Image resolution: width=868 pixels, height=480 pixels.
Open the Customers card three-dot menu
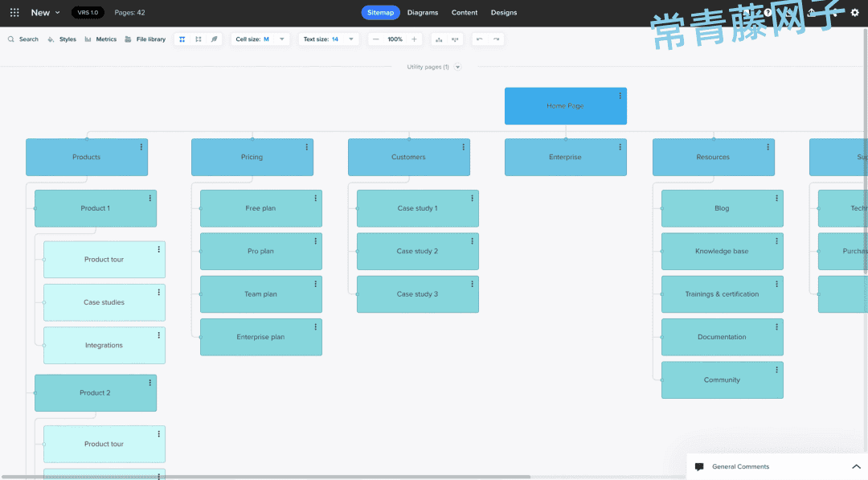[x=464, y=147]
